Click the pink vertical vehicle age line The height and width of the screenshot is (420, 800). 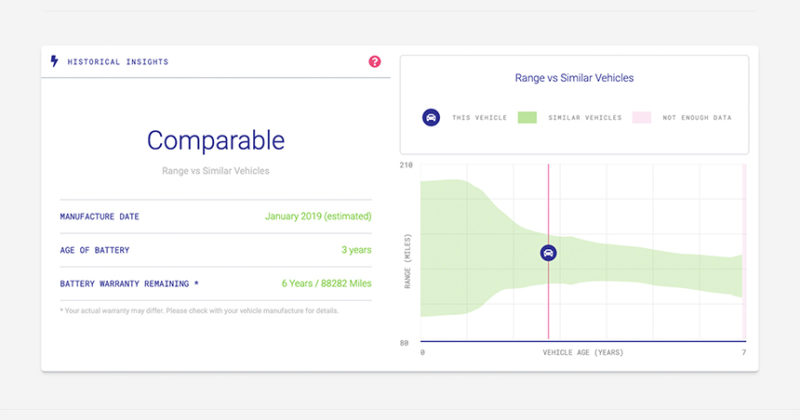[548, 310]
